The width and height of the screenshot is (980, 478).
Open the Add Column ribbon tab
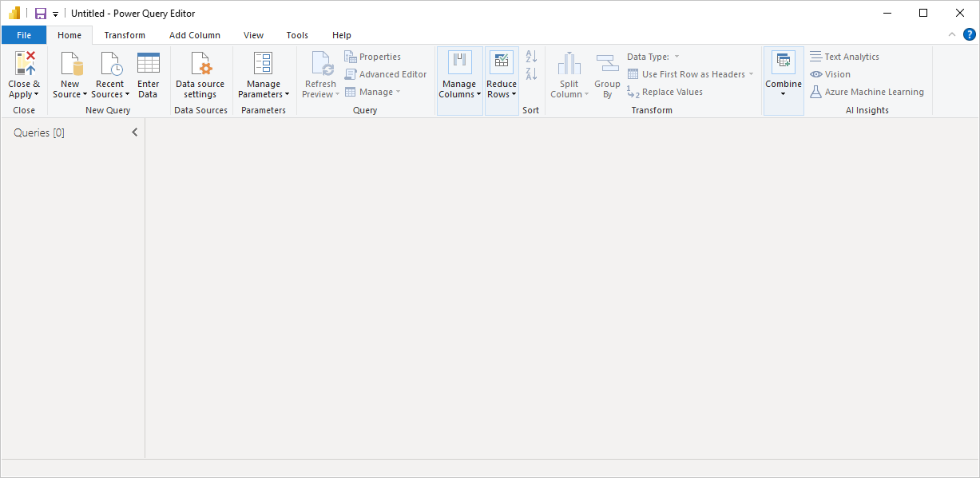(194, 35)
